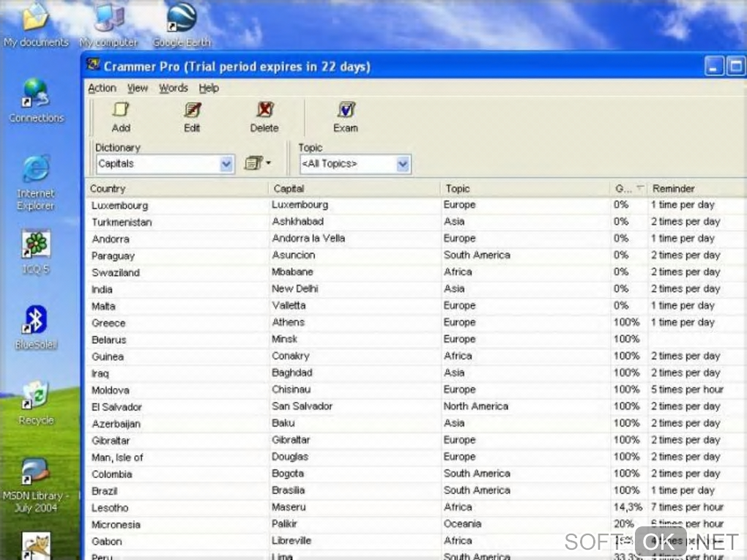This screenshot has width=747, height=560.
Task: Click Lesotho's 7 times per hour reminder
Action: pos(687,507)
